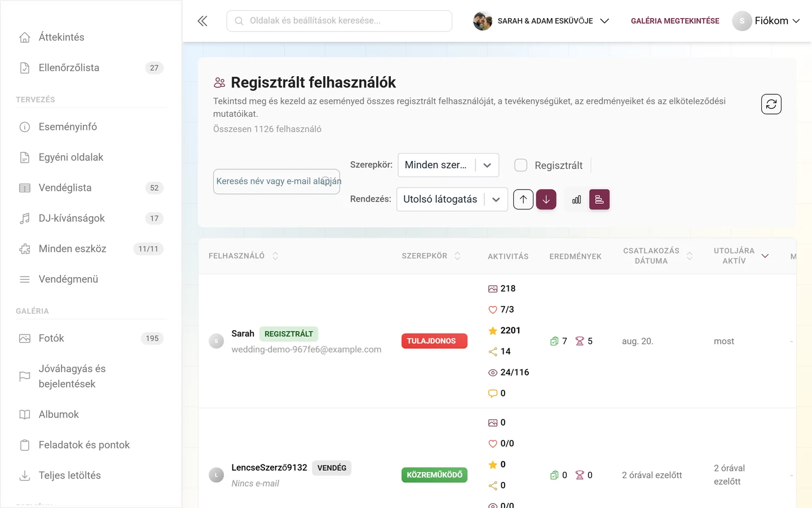This screenshot has height=508, width=812.
Task: Open Fotók gallery section
Action: tap(91, 339)
